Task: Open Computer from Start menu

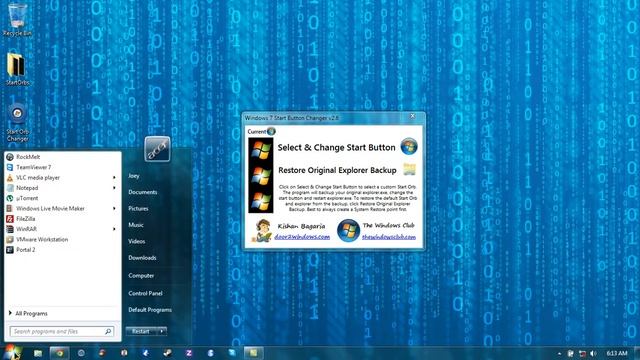Action: click(x=141, y=276)
